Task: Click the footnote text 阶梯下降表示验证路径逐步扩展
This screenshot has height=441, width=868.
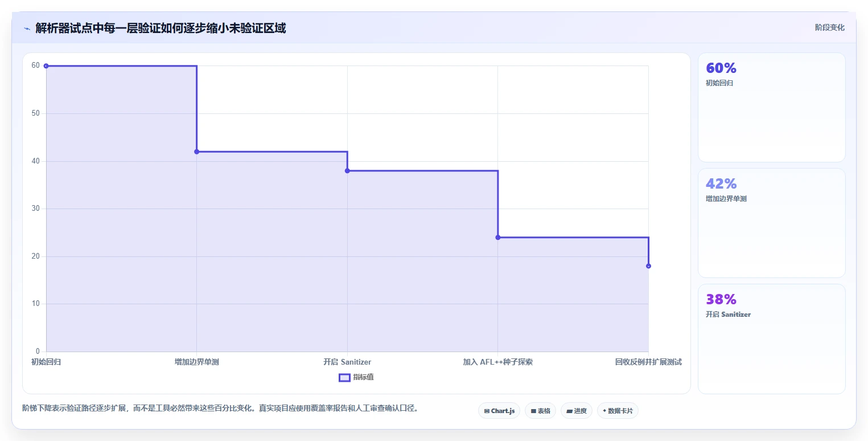Action: (75, 409)
